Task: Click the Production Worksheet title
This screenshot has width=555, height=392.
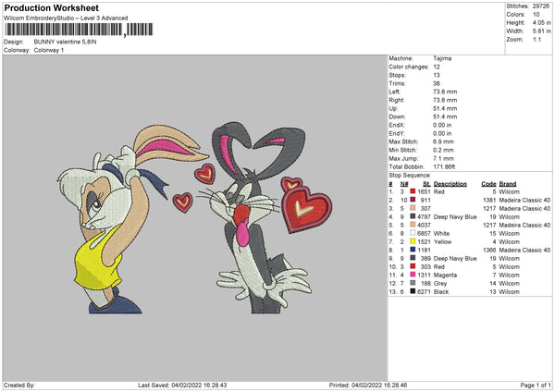Action: pos(51,8)
